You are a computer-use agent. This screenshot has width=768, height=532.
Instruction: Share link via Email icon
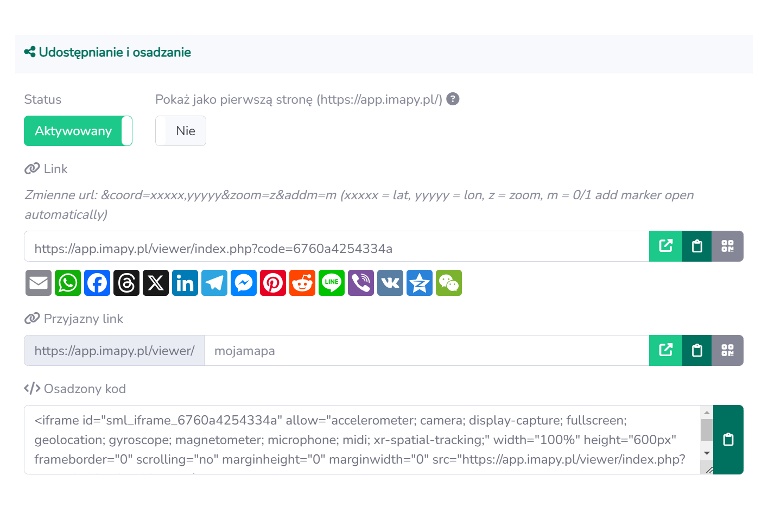pyautogui.click(x=39, y=283)
